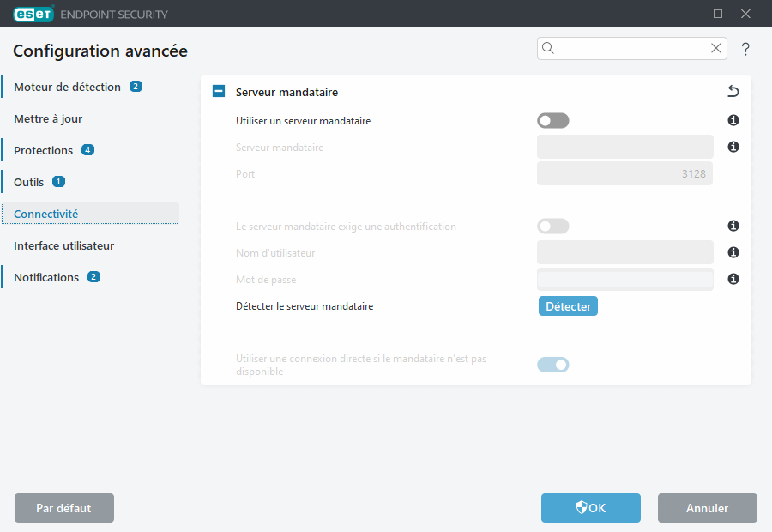772x532 pixels.
Task: Clear the search field with the X
Action: click(x=716, y=48)
